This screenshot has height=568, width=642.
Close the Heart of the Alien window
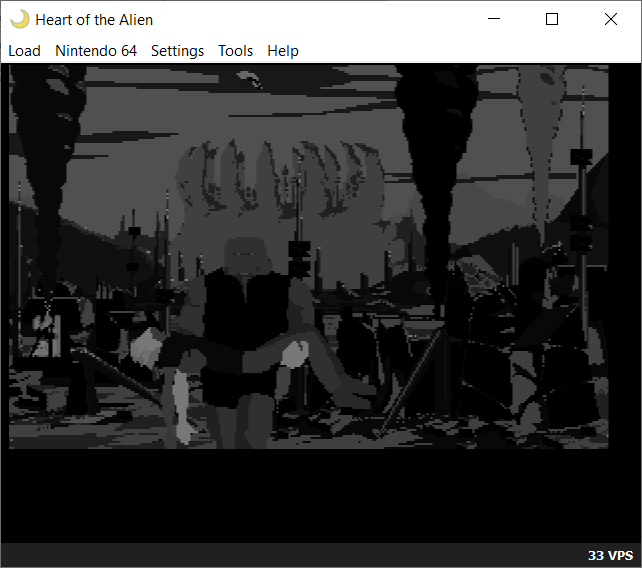point(610,19)
